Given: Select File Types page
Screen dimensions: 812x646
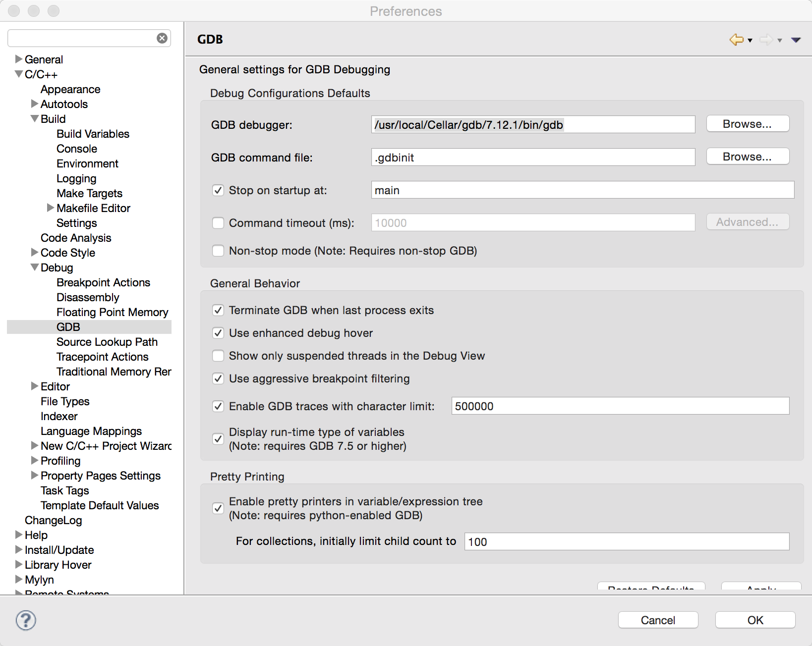Looking at the screenshot, I should tap(65, 401).
